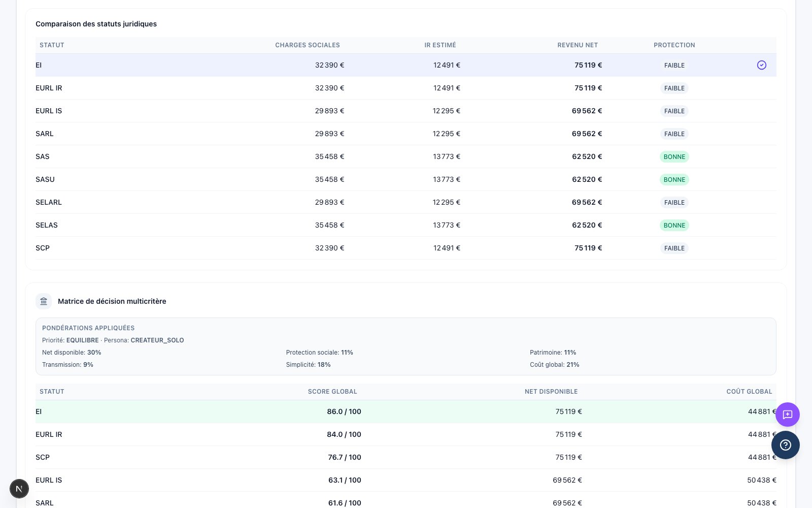
Task: Click the 35 458 € charges on SAS row
Action: tap(329, 156)
